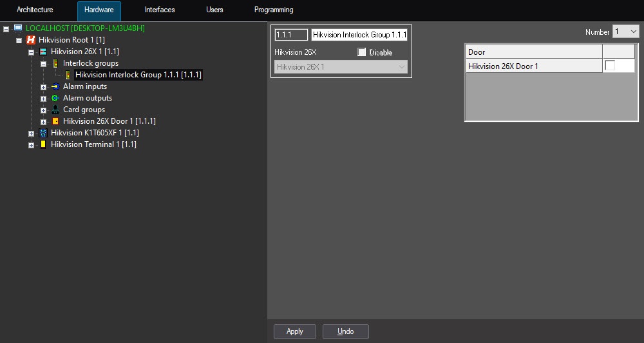The image size is (644, 343).
Task: Open the Users tab
Action: tap(214, 10)
